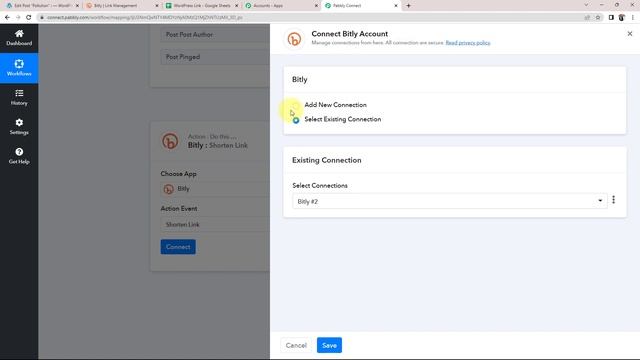Click the blue Connect button
This screenshot has width=640, height=360.
(x=178, y=247)
